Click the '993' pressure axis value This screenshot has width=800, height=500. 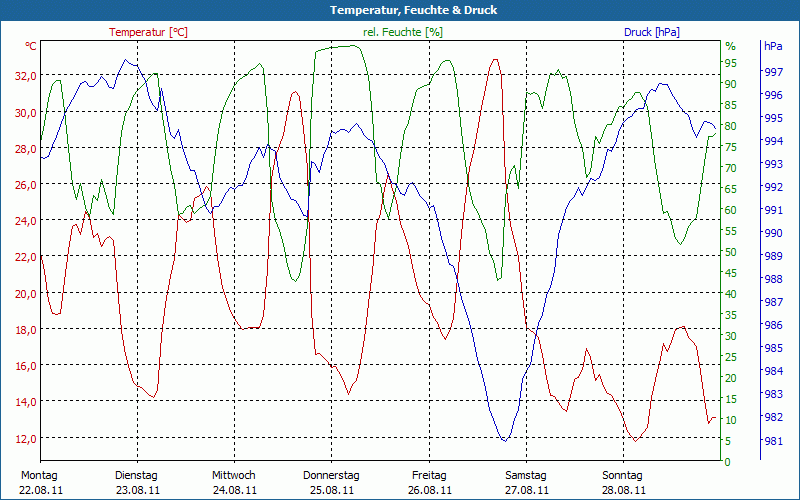(x=774, y=164)
